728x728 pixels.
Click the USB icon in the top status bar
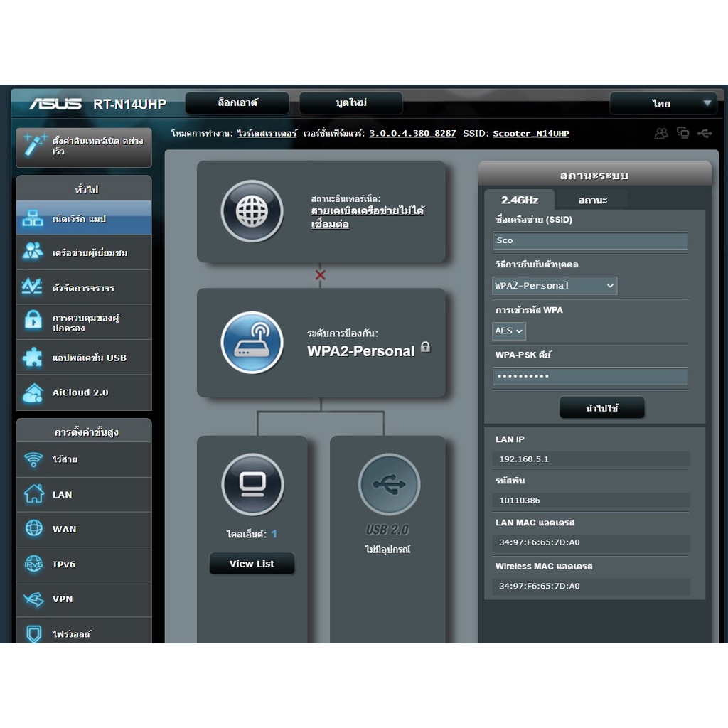[x=705, y=133]
